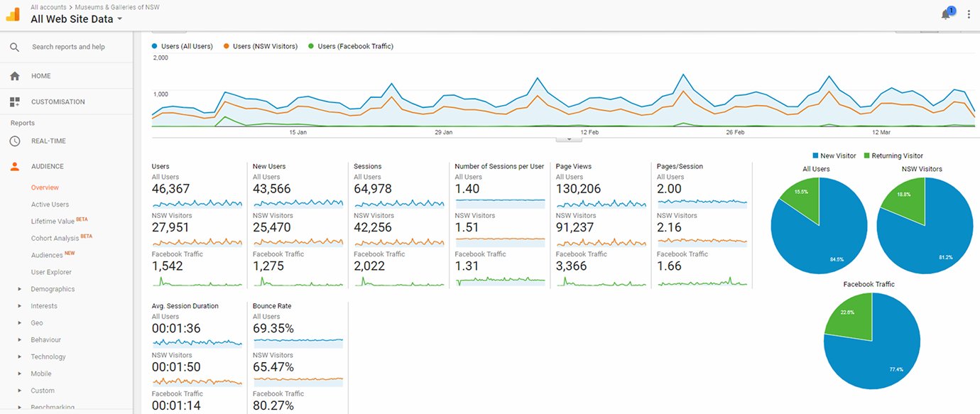Select the Pages/Session metric tile heading
Image resolution: width=980 pixels, height=414 pixels.
click(680, 166)
